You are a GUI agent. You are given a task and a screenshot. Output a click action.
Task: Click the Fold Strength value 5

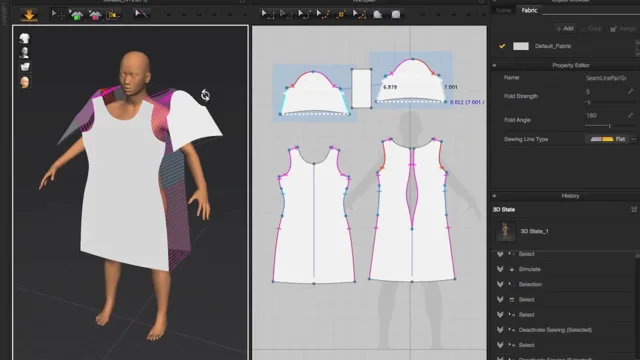point(588,92)
